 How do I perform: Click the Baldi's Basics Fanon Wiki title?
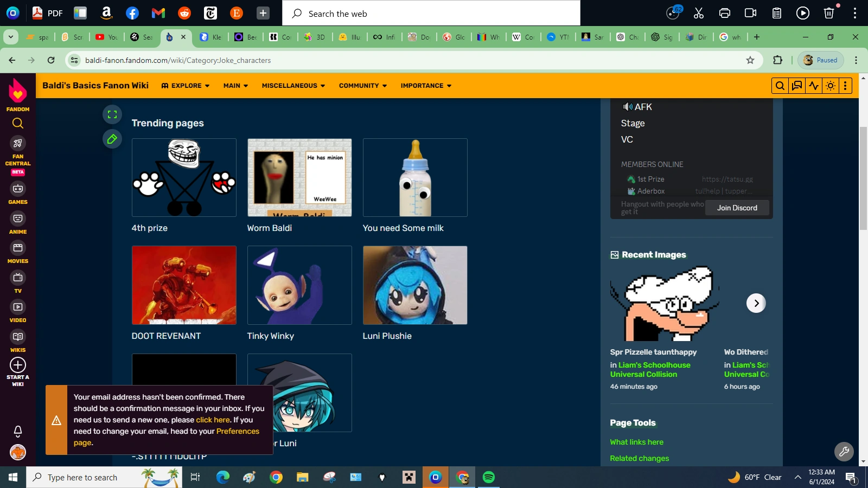click(95, 86)
